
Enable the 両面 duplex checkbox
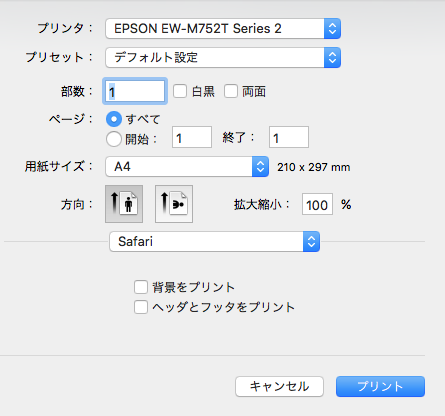pos(231,91)
